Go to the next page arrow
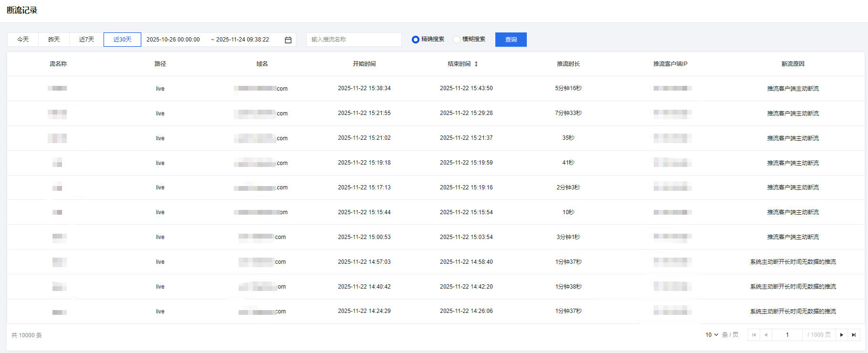This screenshot has width=868, height=353. click(842, 335)
